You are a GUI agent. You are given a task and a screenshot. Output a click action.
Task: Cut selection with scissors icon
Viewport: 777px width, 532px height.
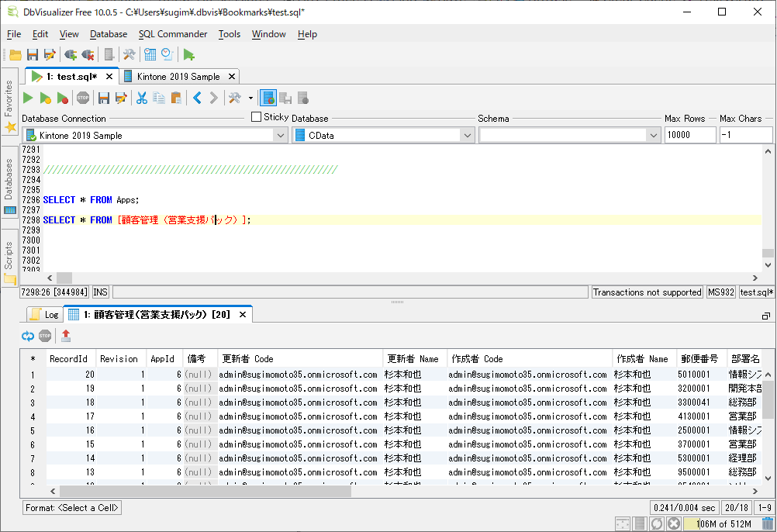coord(142,98)
